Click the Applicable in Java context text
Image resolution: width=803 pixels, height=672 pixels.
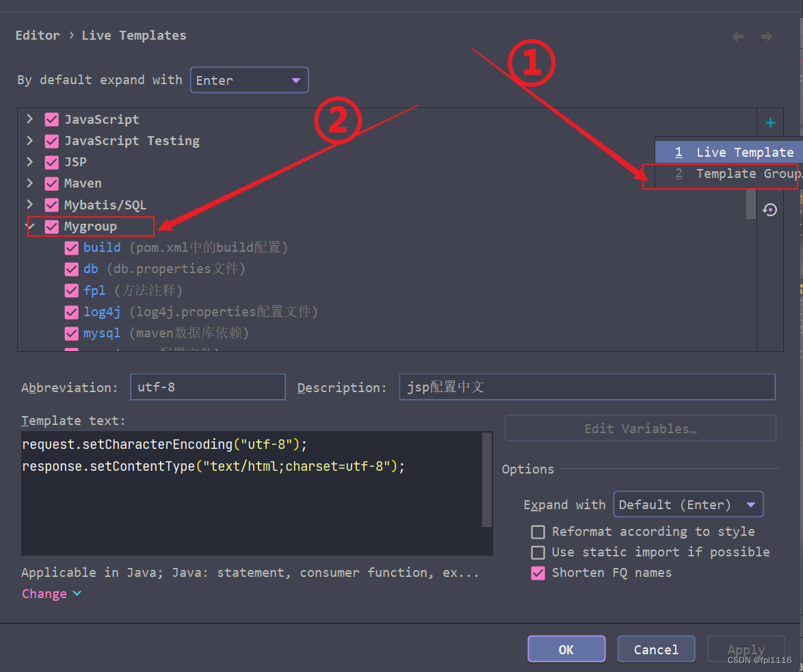tap(250, 573)
